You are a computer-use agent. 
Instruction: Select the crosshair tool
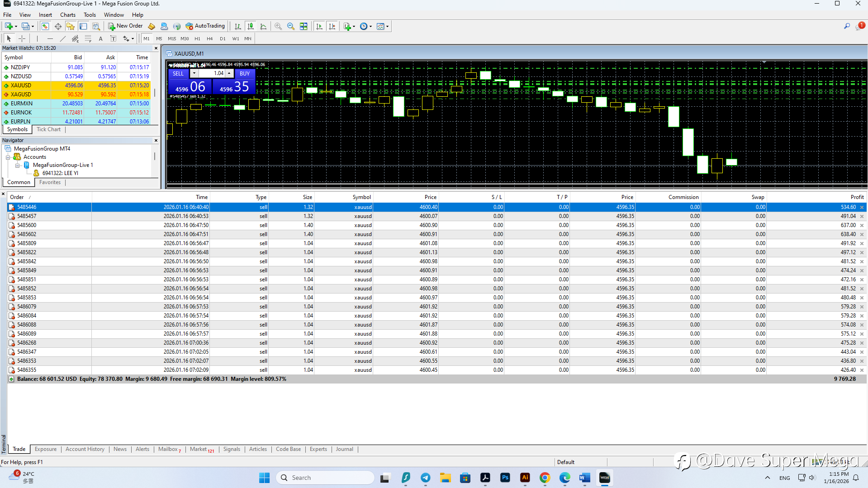coord(22,39)
